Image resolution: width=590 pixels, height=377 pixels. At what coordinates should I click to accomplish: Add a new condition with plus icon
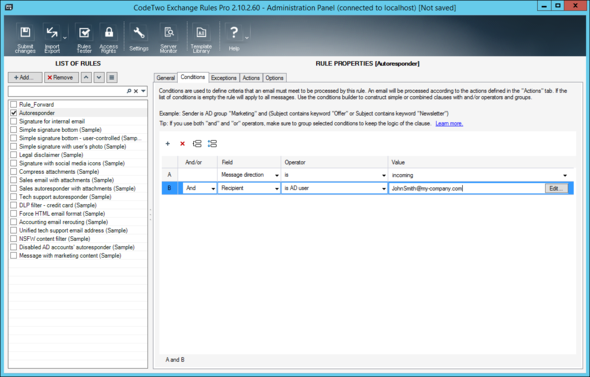tap(168, 144)
